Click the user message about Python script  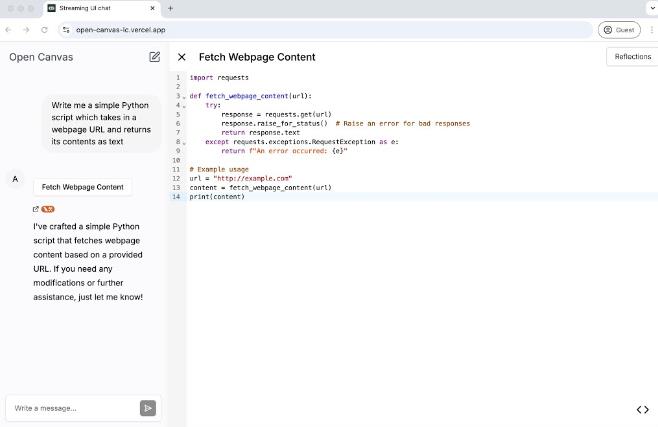click(101, 123)
